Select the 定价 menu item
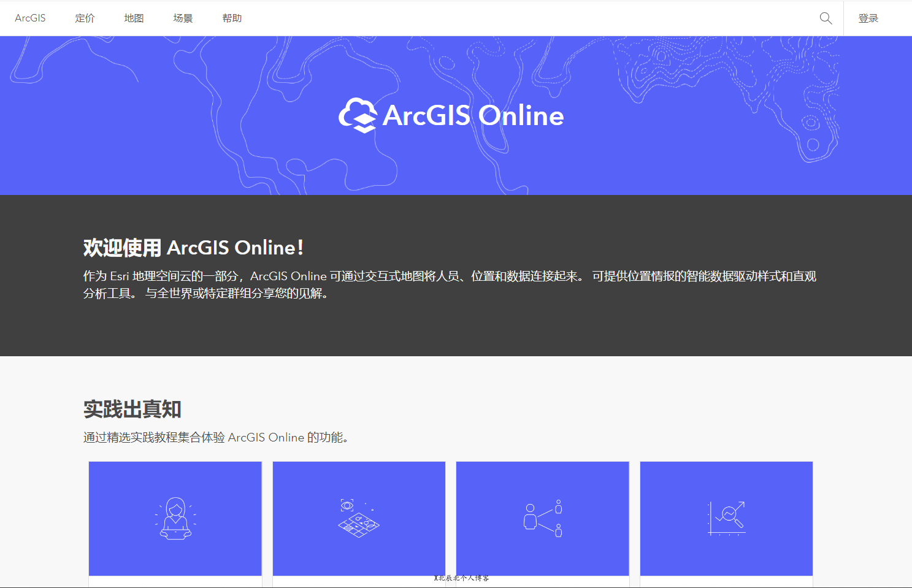Image resolution: width=912 pixels, height=588 pixels. coord(85,18)
